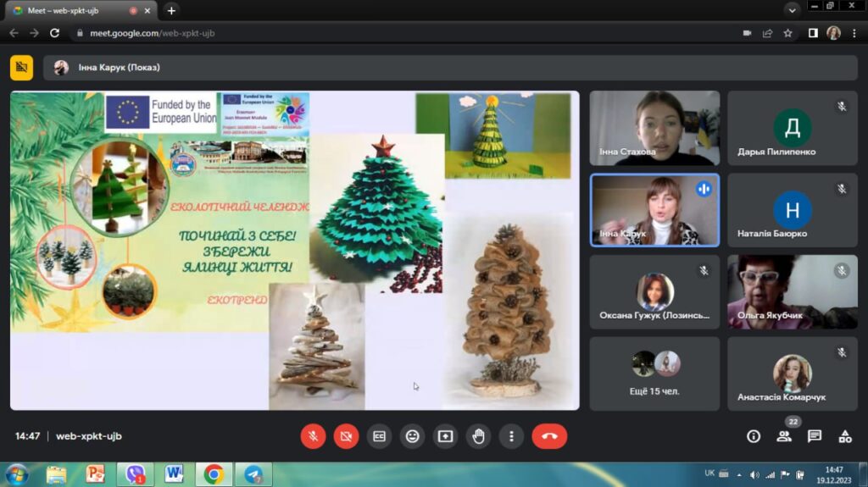This screenshot has width=868, height=487.
Task: Click the shared presentation slide
Action: click(294, 250)
